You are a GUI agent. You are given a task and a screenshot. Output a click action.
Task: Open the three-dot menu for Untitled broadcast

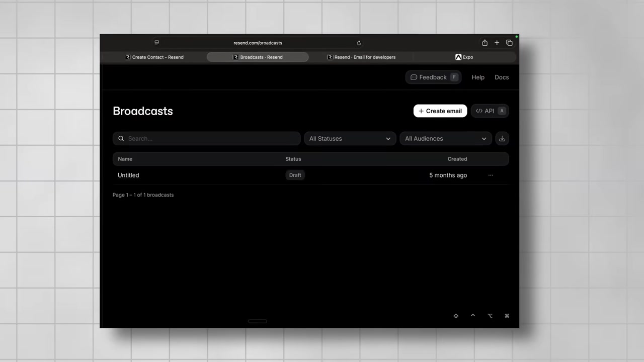click(491, 175)
